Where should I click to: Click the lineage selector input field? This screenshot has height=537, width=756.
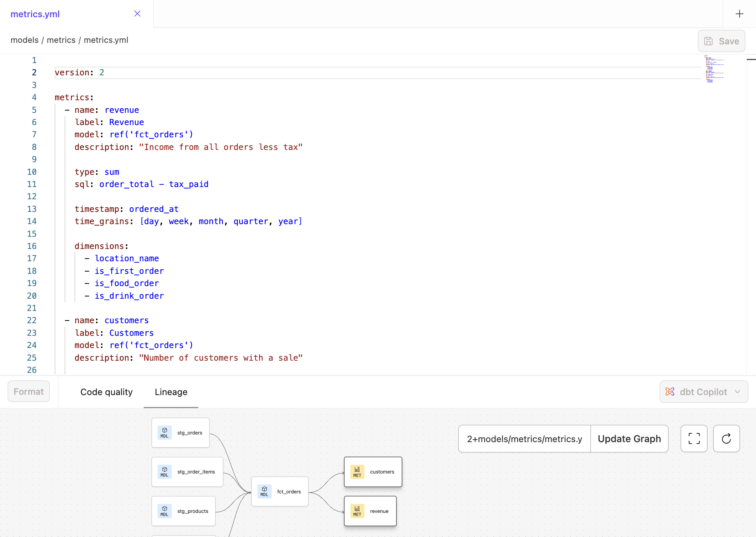(x=524, y=438)
